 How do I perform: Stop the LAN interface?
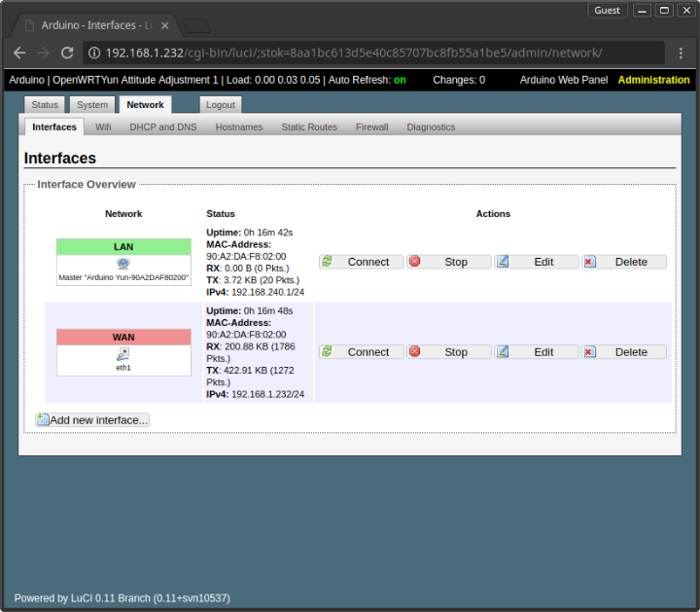click(x=448, y=262)
